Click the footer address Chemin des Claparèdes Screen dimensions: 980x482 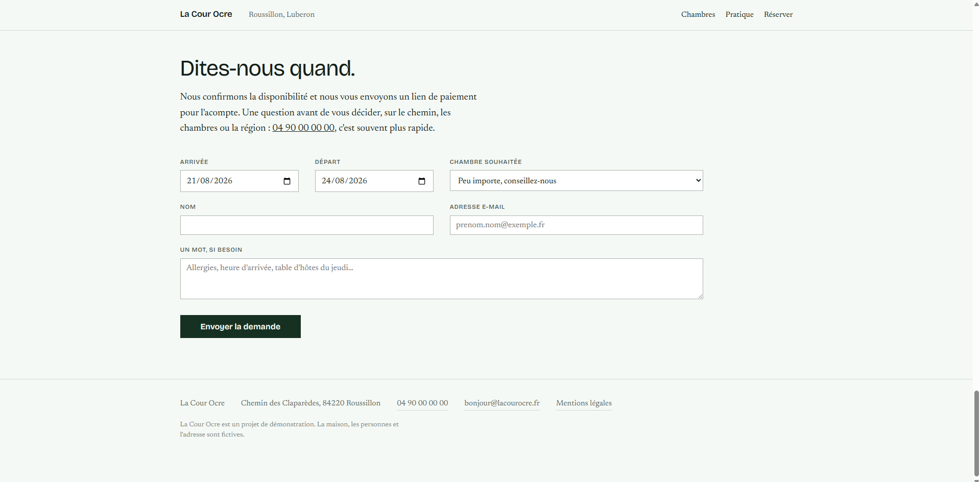coord(310,403)
